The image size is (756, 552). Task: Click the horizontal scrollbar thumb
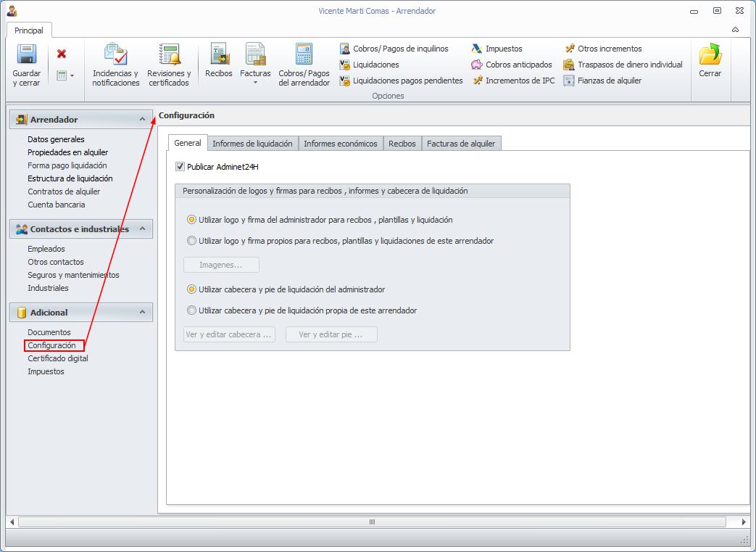coord(372,522)
